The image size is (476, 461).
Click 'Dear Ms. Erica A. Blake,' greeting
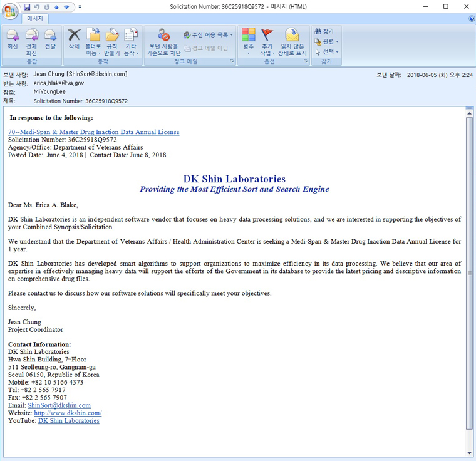[43, 205]
